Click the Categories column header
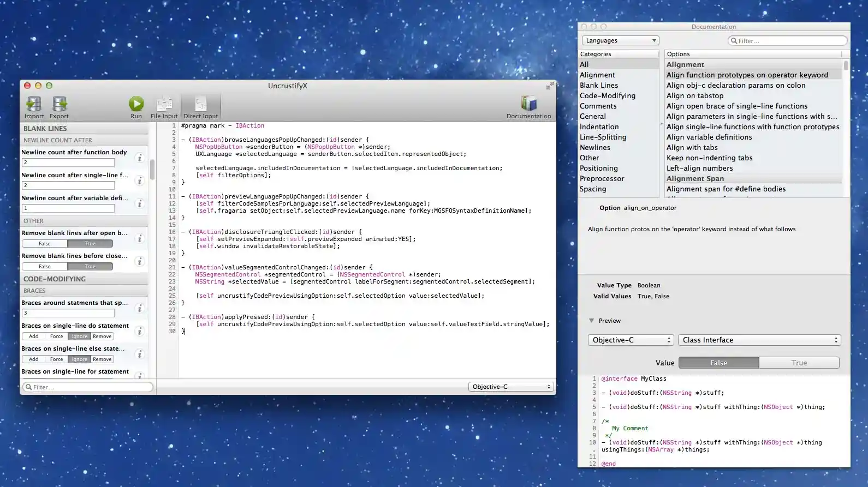This screenshot has height=487, width=868. coord(619,54)
